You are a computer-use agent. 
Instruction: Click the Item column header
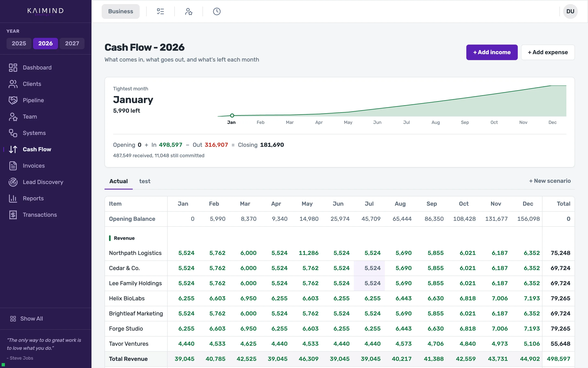click(x=115, y=204)
